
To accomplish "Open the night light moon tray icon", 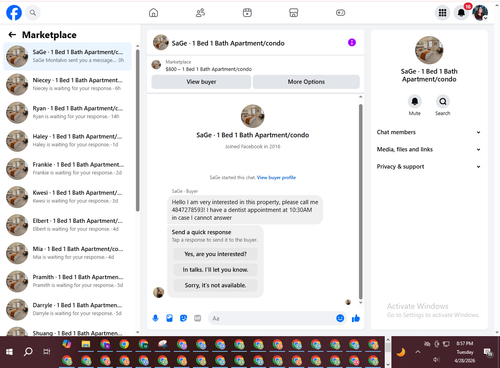I will click(x=401, y=352).
